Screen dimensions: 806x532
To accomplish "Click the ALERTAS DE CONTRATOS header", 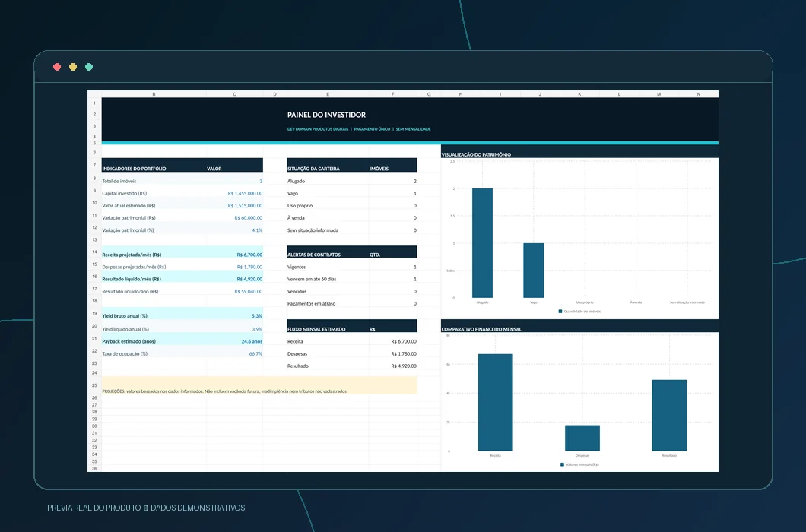I will [313, 255].
